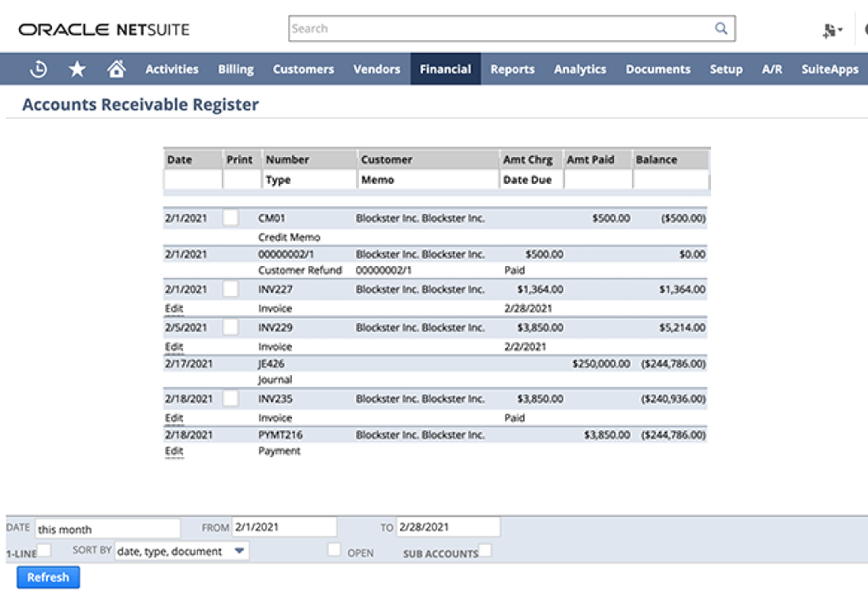Go to Home via house icon

tap(116, 69)
